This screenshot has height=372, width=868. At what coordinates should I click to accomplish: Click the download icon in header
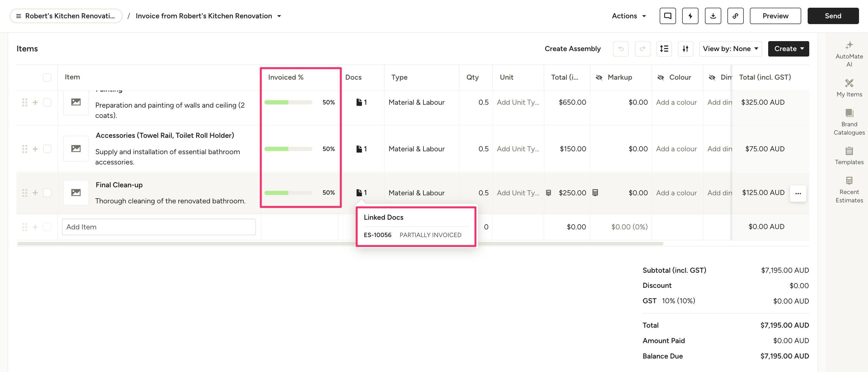point(713,16)
